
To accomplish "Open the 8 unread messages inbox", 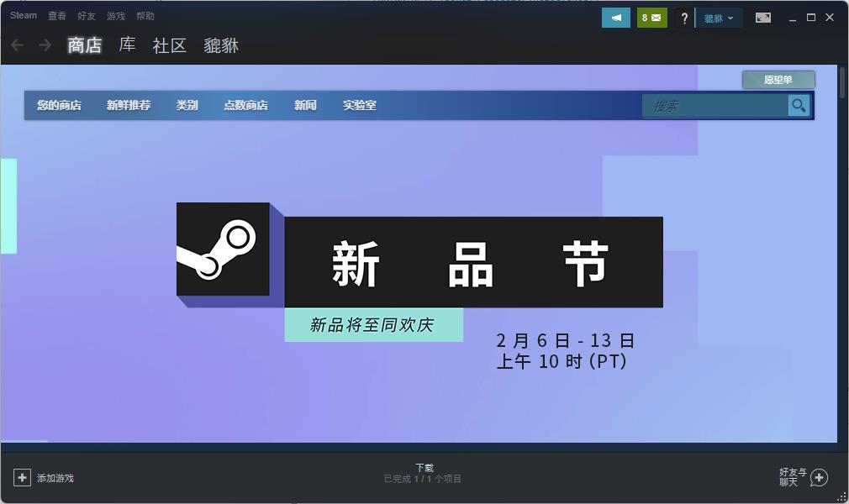I will (x=651, y=18).
